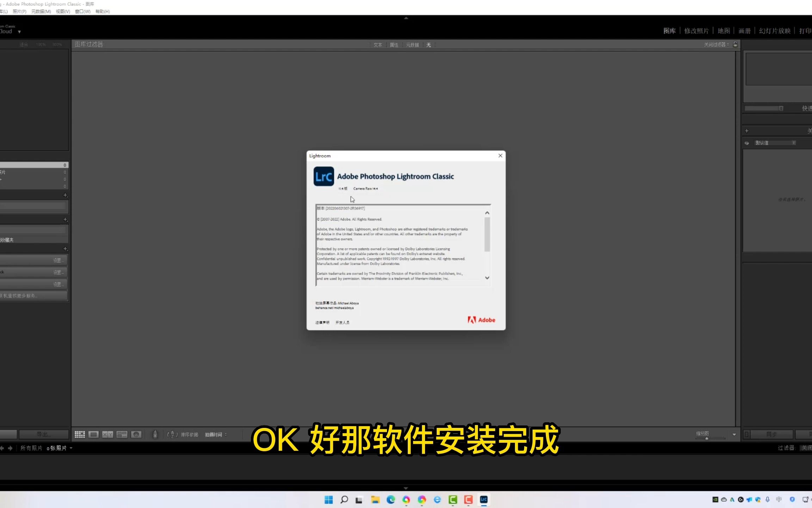Open Task View on the taskbar

point(359,500)
